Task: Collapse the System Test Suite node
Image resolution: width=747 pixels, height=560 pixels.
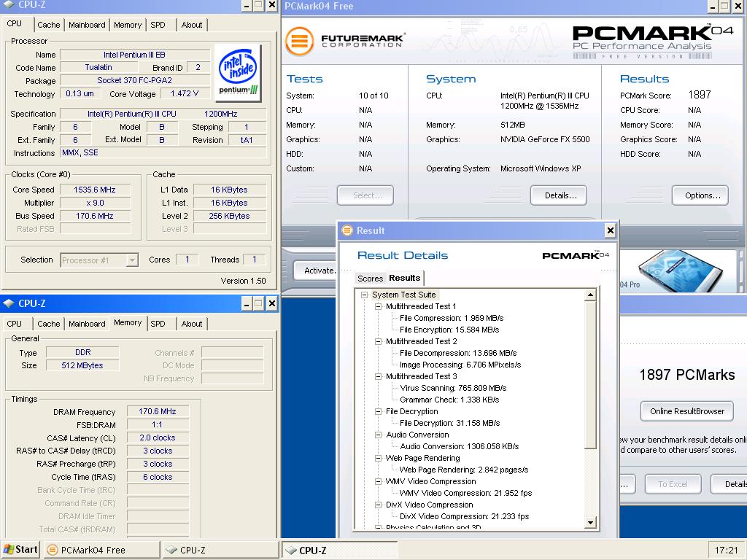Action: pyautogui.click(x=365, y=295)
